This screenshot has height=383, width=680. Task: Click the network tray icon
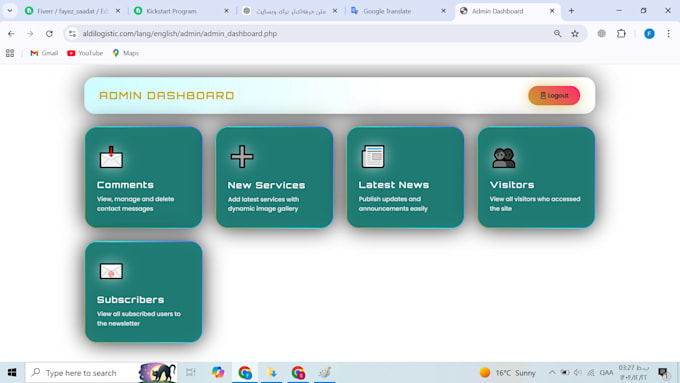pyautogui.click(x=591, y=373)
